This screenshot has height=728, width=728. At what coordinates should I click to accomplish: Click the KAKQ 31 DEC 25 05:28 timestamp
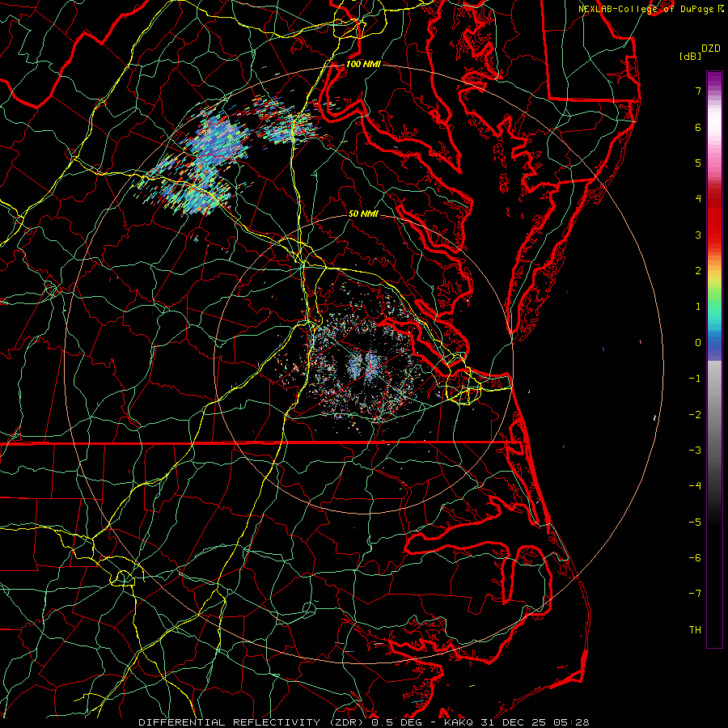(517, 722)
